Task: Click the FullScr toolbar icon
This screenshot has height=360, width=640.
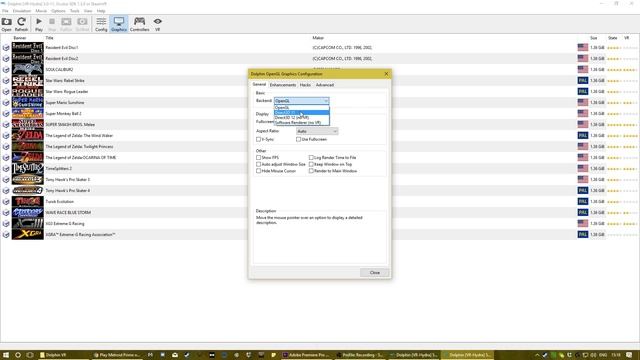Action: 66,24
